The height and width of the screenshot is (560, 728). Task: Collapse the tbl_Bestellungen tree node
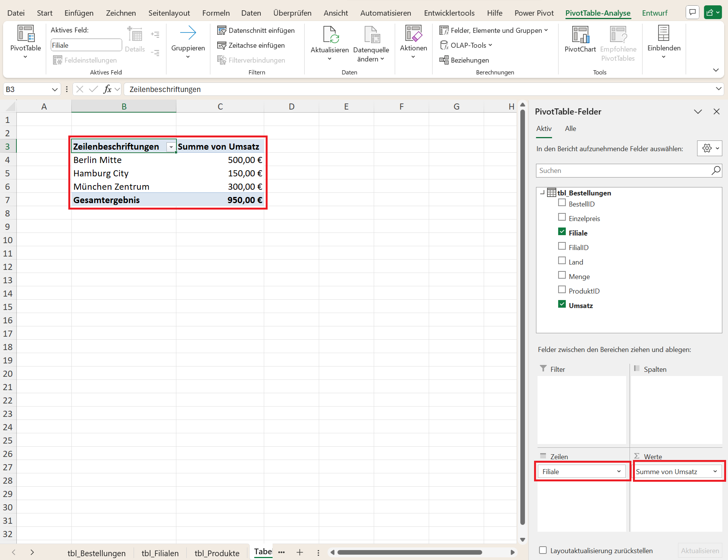[542, 193]
